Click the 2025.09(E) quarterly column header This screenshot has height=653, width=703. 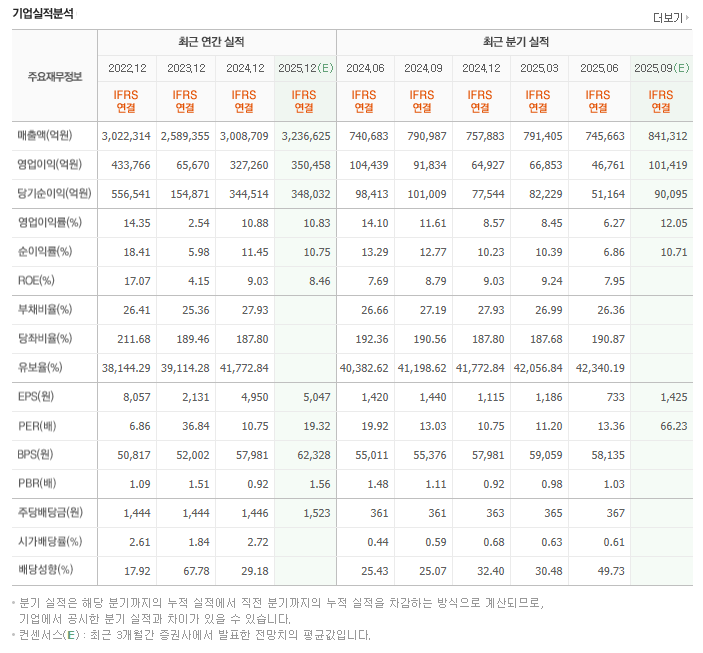661,68
